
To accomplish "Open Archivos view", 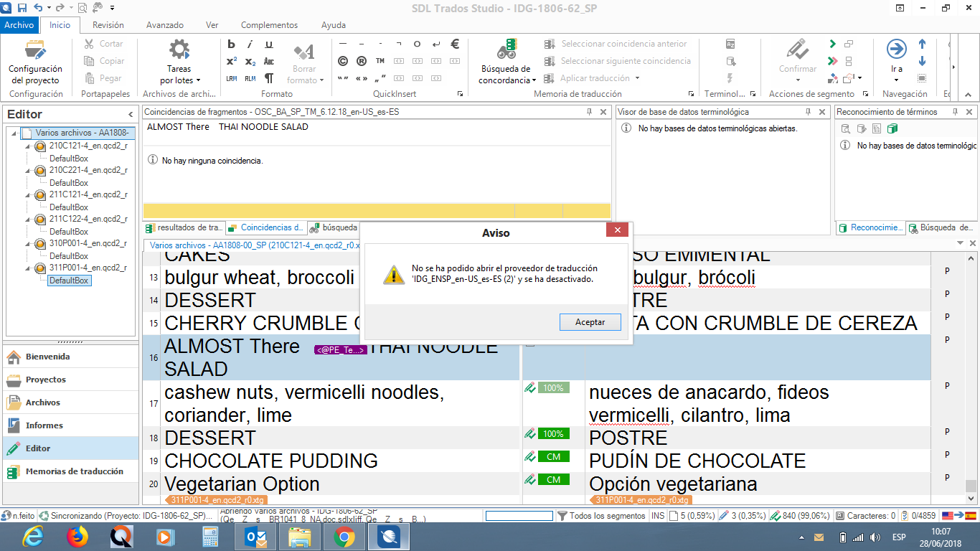I will [70, 402].
